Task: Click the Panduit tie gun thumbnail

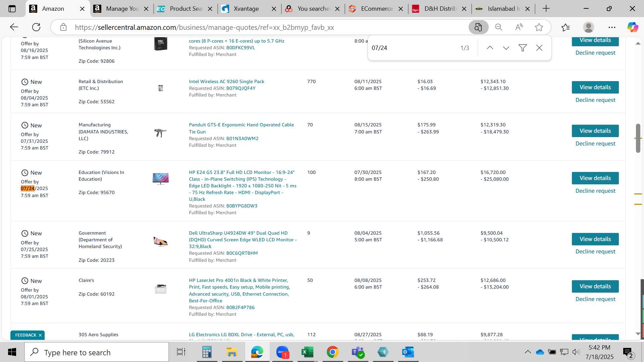Action: [161, 133]
